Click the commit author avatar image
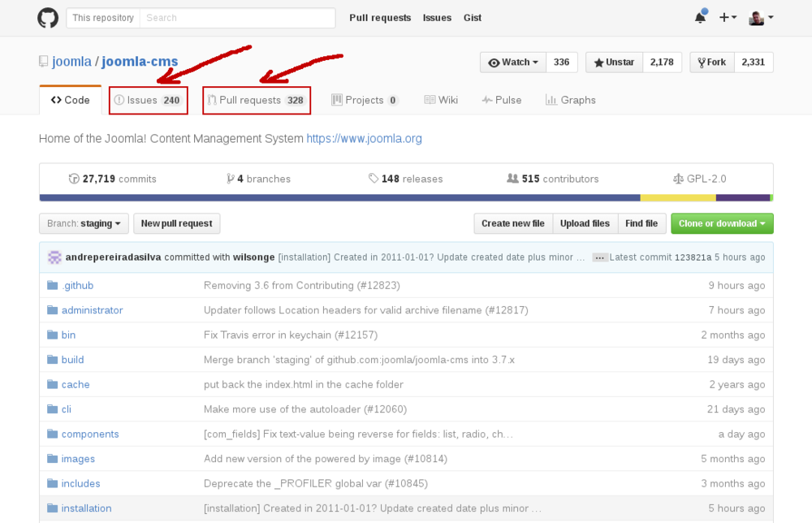 (54, 257)
